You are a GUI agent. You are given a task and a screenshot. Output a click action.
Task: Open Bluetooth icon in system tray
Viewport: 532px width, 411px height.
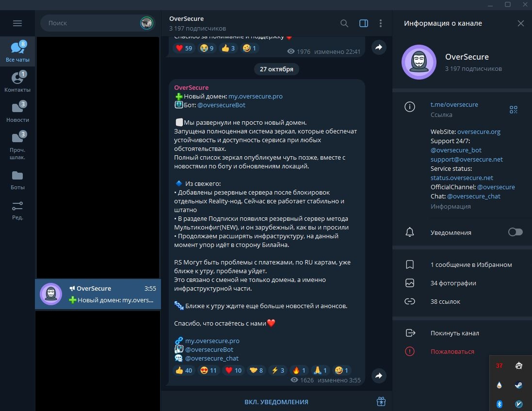499,404
